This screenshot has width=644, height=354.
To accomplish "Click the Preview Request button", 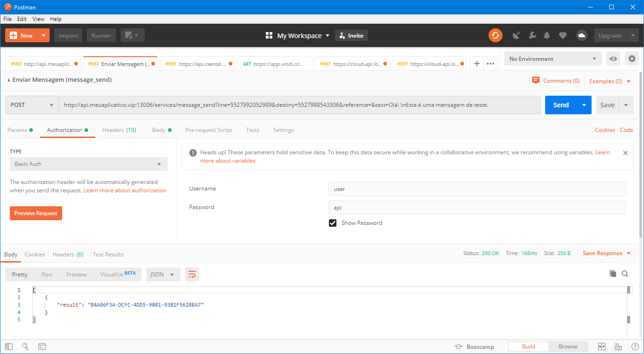I will coord(36,213).
